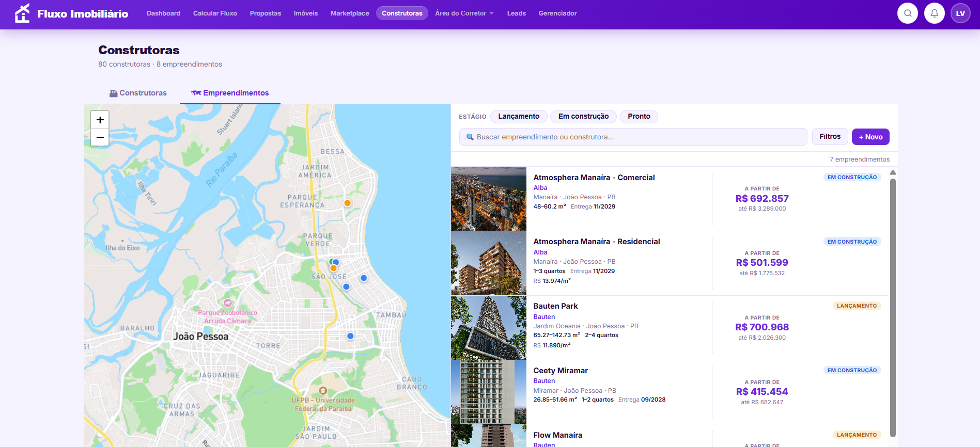980x447 pixels.
Task: Click "até R$ 3.289.000" price ceiling text
Action: 762,209
